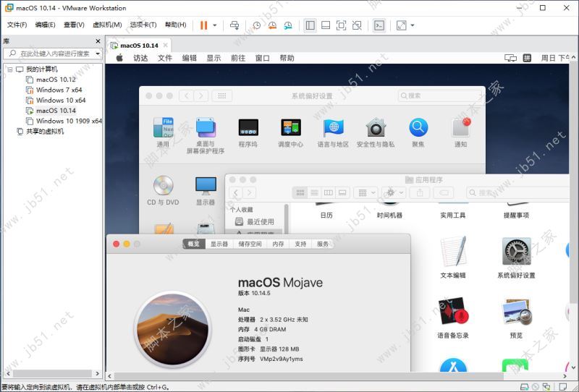Open the 访达 Finder menu
This screenshot has width=579, height=392.
coord(140,58)
